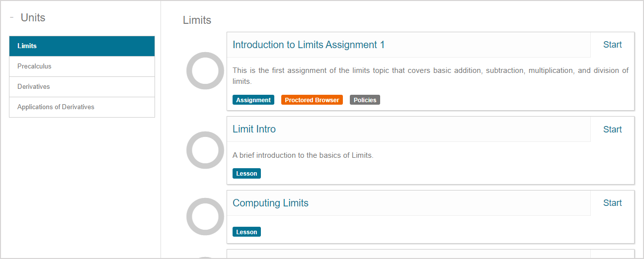View the Policies badge

pos(365,100)
